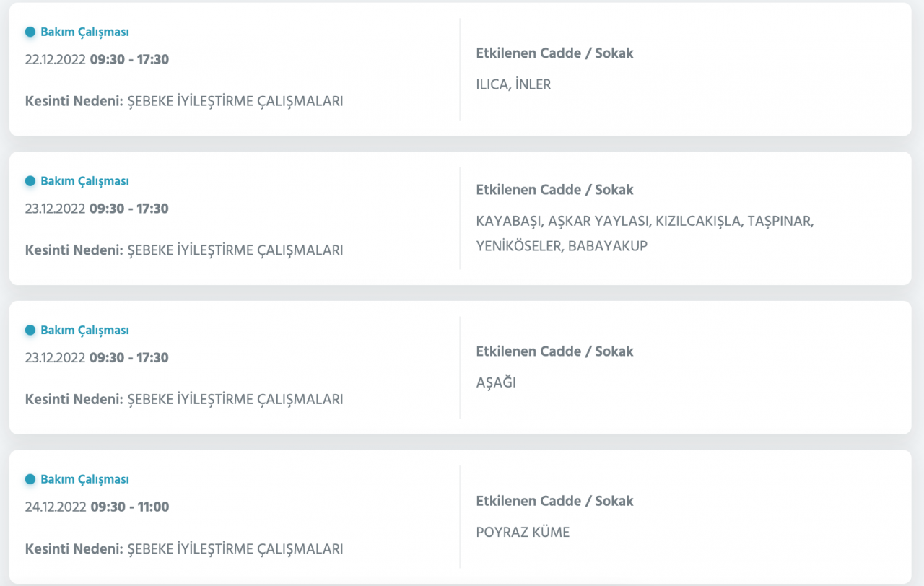Open the Bakım Çalışması label on the POYRAZ KÜME card
Viewport: 924px width, 586px height.
coord(84,479)
